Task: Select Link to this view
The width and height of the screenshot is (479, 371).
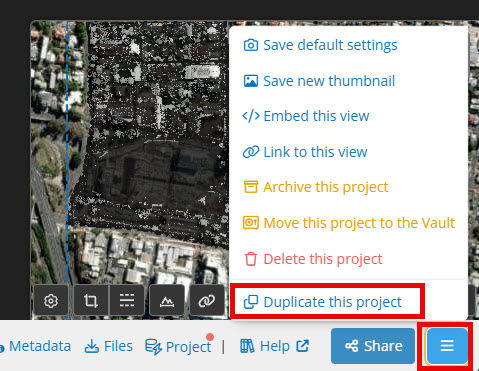Action: (x=305, y=152)
